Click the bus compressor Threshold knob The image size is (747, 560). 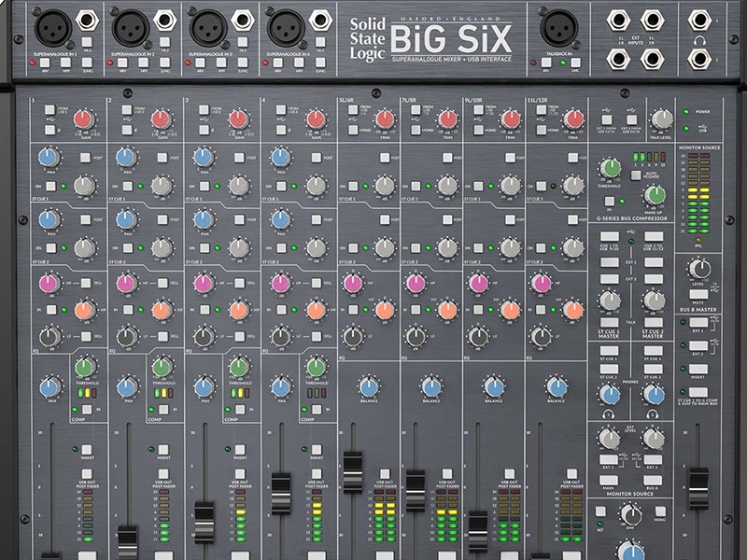[611, 168]
